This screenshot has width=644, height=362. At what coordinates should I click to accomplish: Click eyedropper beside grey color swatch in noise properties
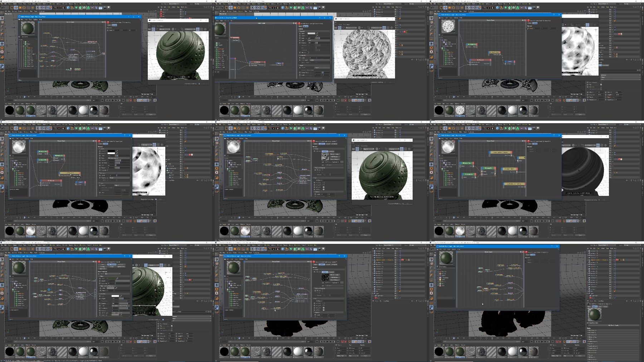tap(317, 33)
